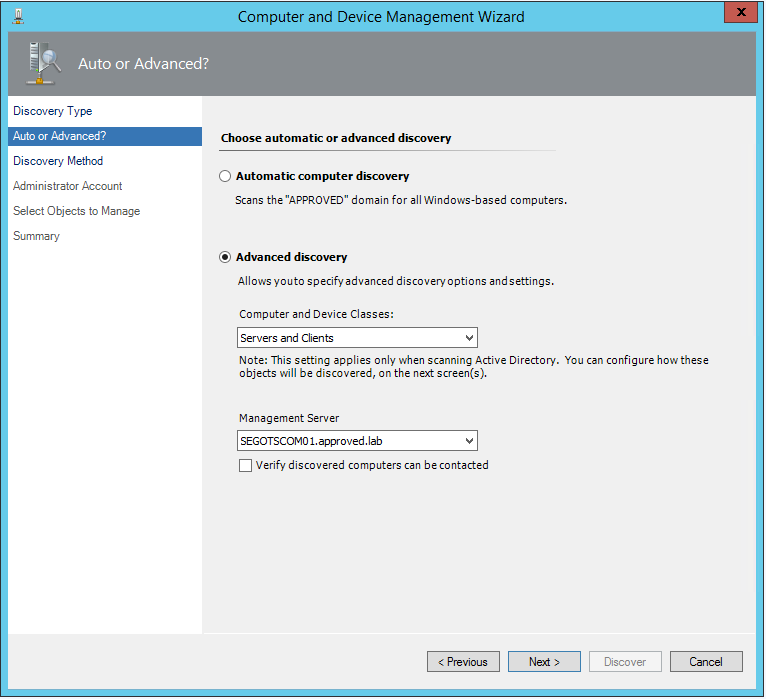Open the Servers and Clients combo box
This screenshot has width=766, height=699.
click(357, 338)
